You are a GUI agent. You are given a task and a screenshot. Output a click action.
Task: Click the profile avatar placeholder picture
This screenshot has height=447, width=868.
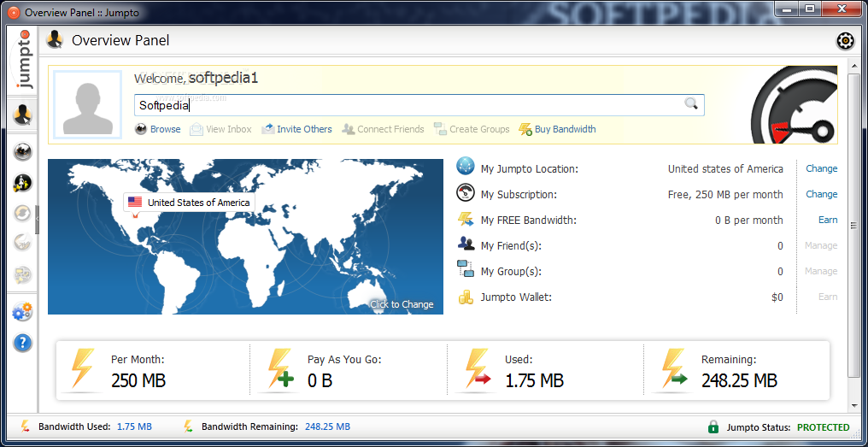[87, 104]
